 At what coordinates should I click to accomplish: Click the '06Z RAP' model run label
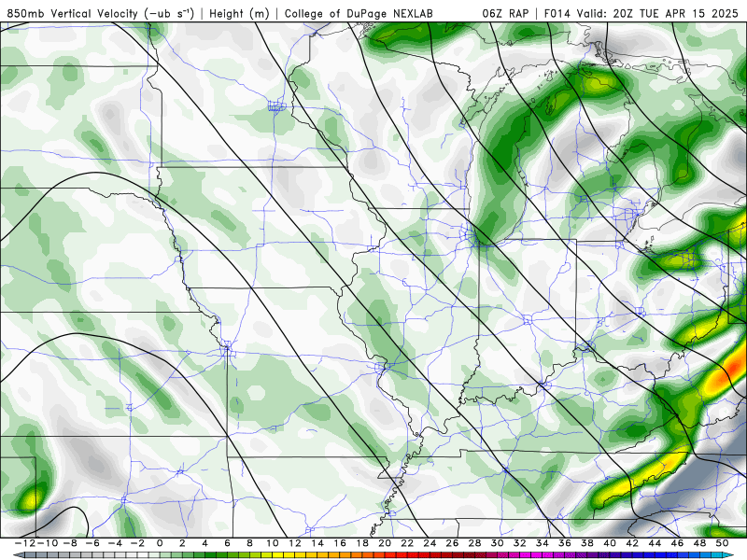click(505, 14)
